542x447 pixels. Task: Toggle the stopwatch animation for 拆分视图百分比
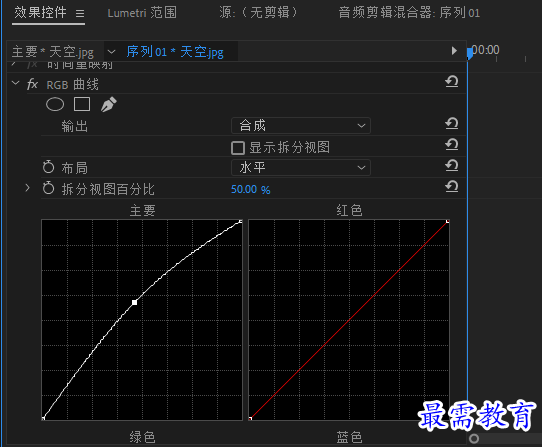(48, 188)
